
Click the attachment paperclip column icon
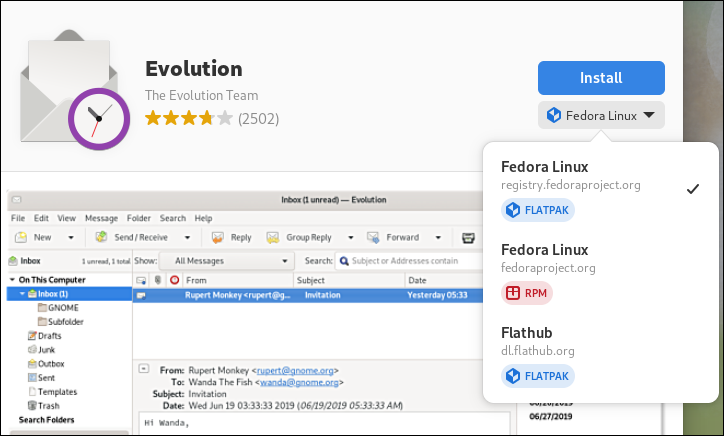pos(157,280)
